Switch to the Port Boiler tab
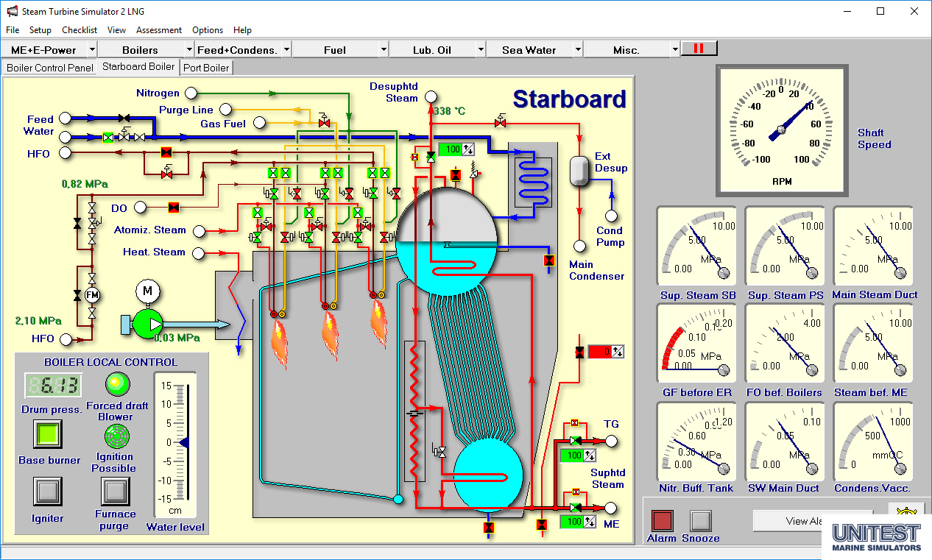Image resolution: width=932 pixels, height=560 pixels. pos(206,68)
